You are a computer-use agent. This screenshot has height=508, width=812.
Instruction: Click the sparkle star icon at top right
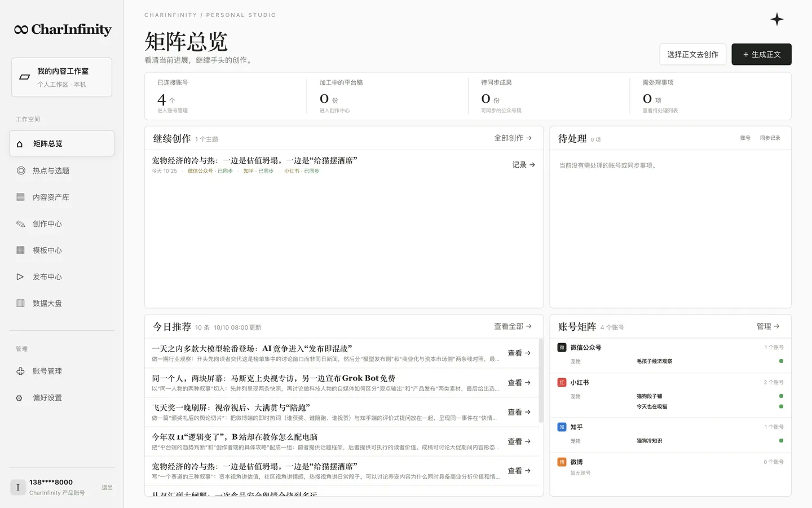pos(777,19)
